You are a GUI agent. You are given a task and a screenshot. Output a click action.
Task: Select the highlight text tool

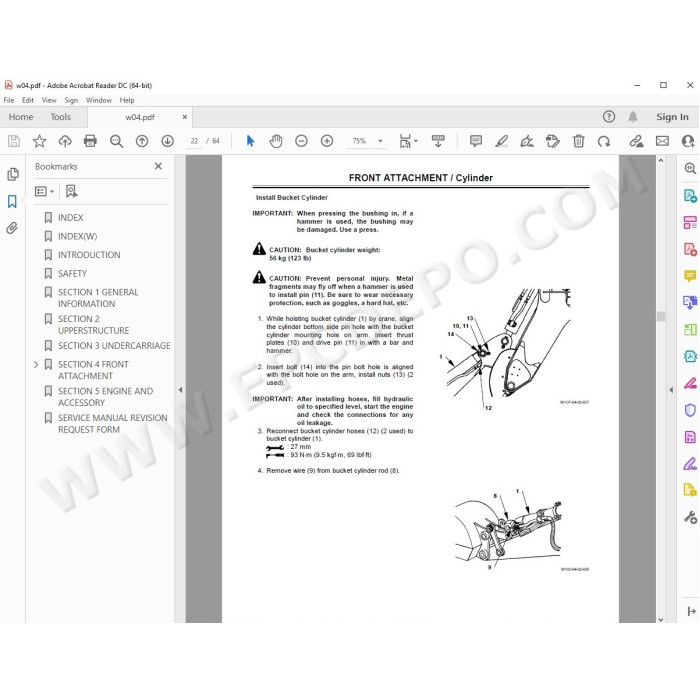[x=501, y=141]
